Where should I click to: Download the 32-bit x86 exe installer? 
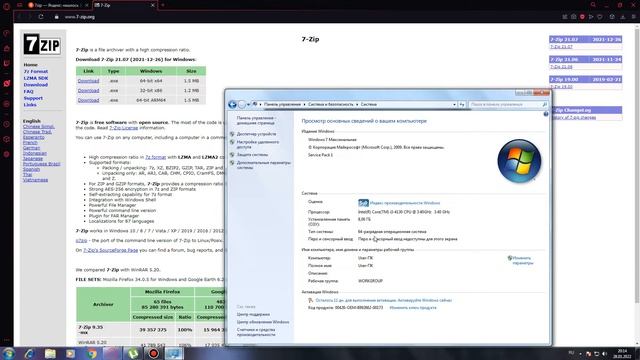(x=88, y=90)
